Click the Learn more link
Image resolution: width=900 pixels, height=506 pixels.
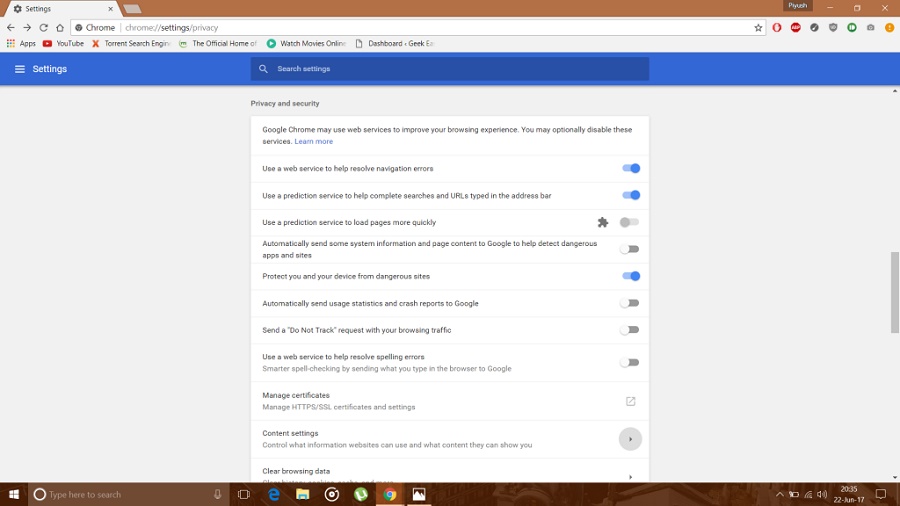pyautogui.click(x=313, y=141)
